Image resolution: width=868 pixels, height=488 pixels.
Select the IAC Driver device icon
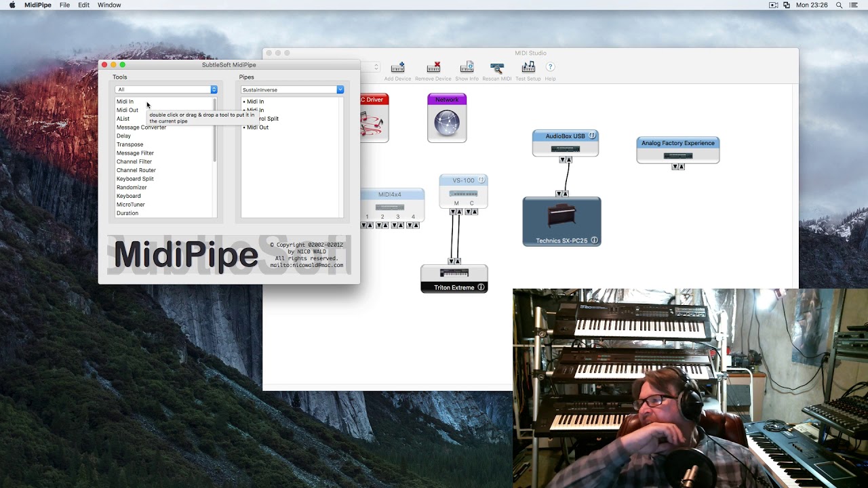pyautogui.click(x=374, y=118)
